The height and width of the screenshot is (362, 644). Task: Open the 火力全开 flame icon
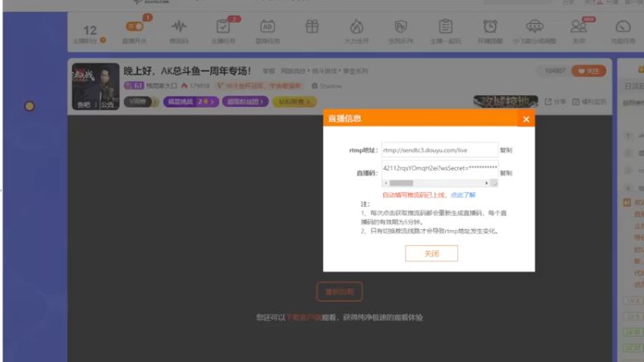pos(357,27)
